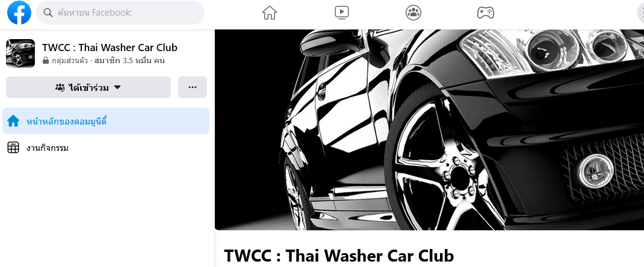Image resolution: width=644 pixels, height=267 pixels.
Task: Open the TWCC group thumbnail in sidebar
Action: pyautogui.click(x=20, y=54)
